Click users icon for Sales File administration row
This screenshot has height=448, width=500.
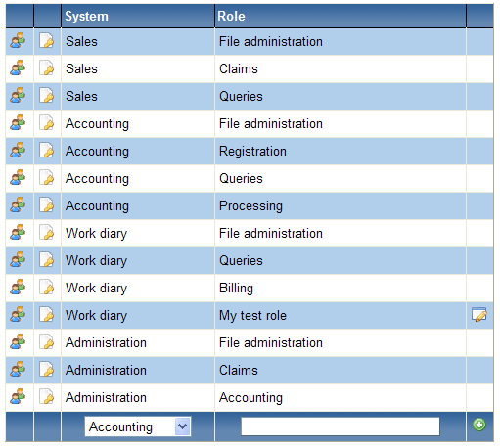(18, 41)
